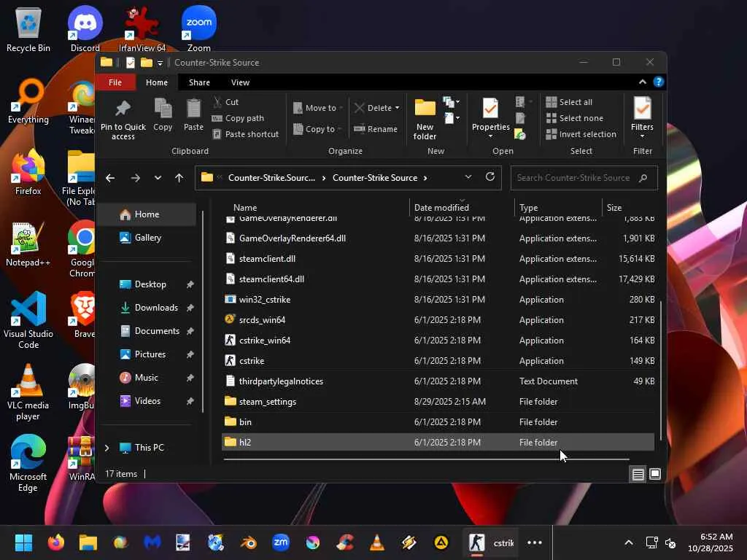The image size is (747, 560).
Task: Go forward with right arrow
Action: pyautogui.click(x=136, y=178)
